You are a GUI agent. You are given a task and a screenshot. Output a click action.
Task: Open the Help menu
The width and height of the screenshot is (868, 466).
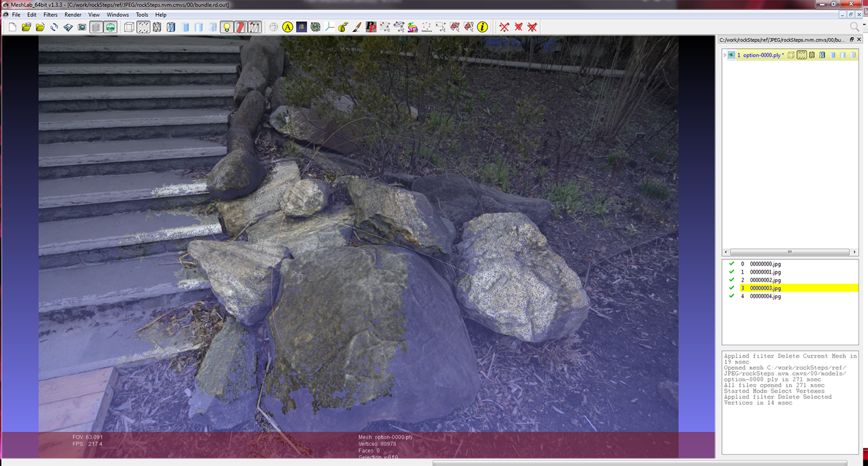click(161, 15)
